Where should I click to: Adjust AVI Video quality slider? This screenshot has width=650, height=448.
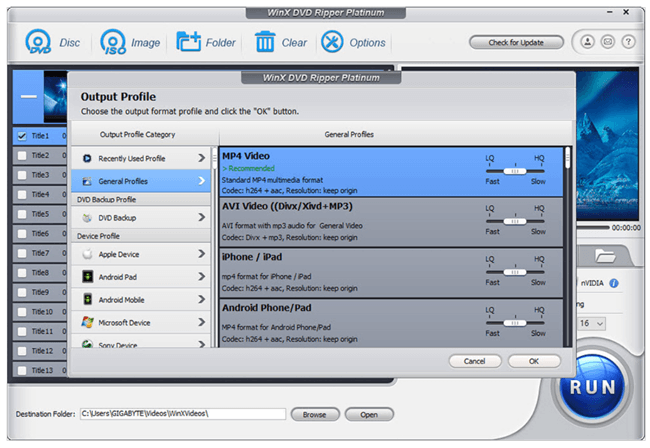coord(515,221)
